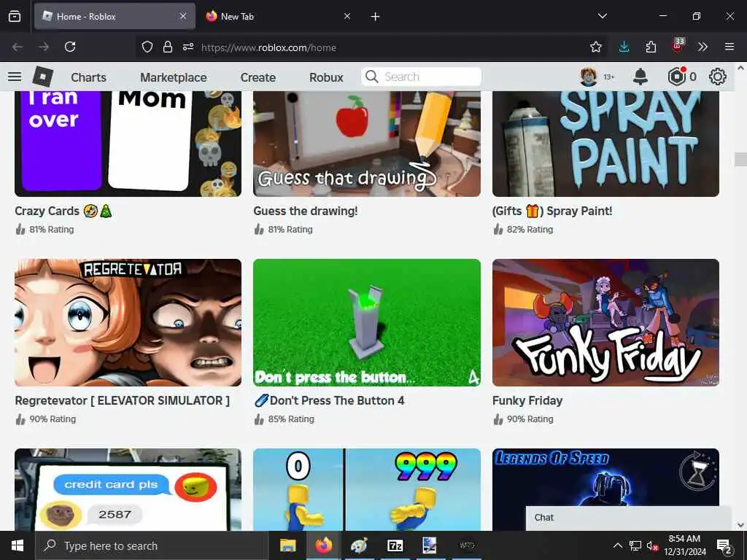
Task: Click Windows taskbar search box
Action: click(152, 545)
